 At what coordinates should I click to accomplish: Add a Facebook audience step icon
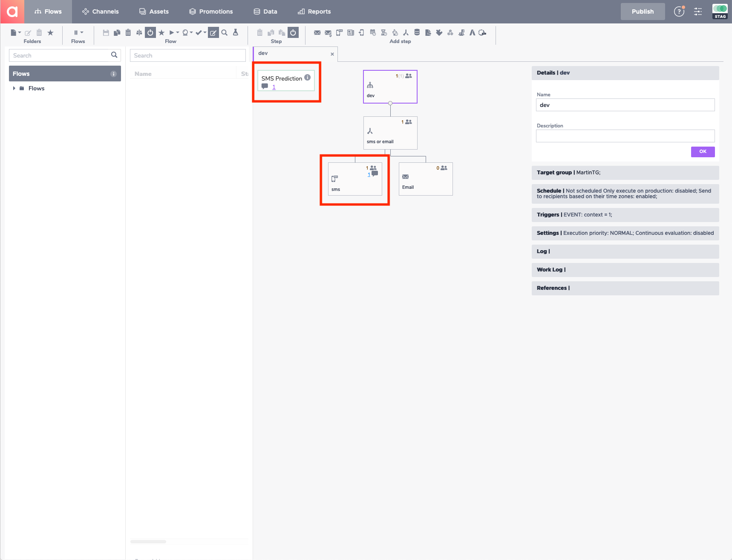click(x=461, y=32)
